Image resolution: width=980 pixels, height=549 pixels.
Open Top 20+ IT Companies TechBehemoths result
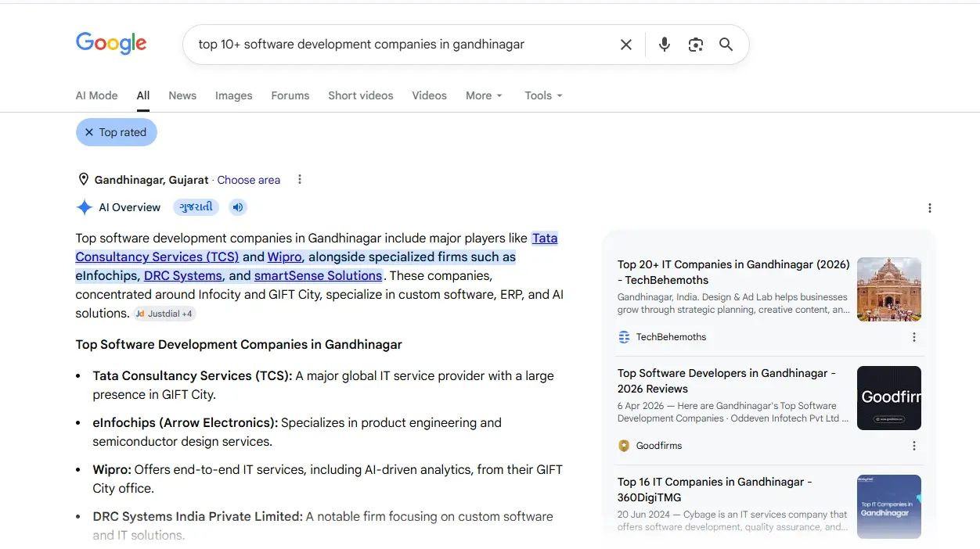(x=733, y=272)
